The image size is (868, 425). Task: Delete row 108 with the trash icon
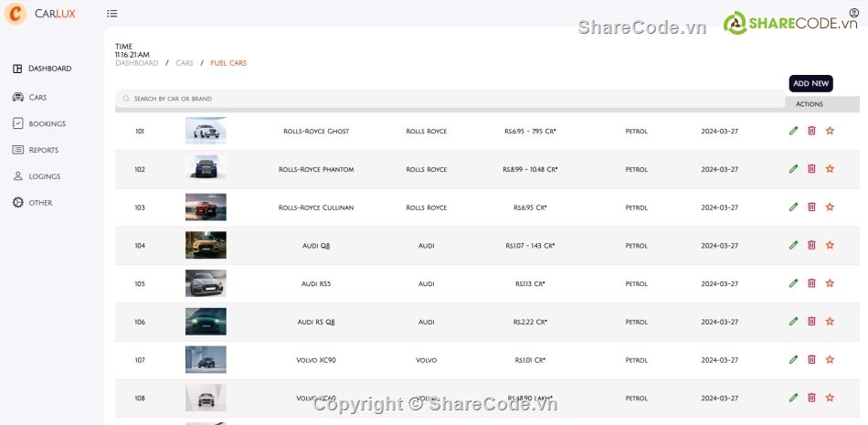click(811, 398)
